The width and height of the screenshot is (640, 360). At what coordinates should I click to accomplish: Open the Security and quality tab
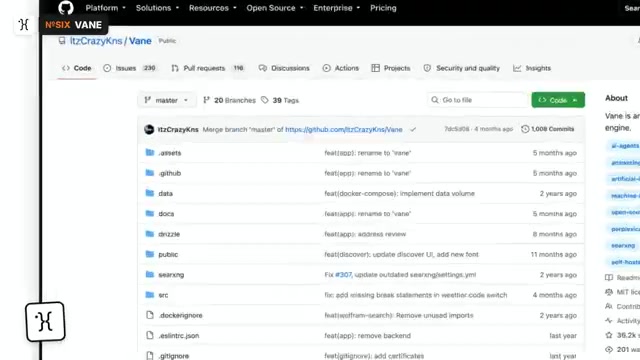coord(461,68)
